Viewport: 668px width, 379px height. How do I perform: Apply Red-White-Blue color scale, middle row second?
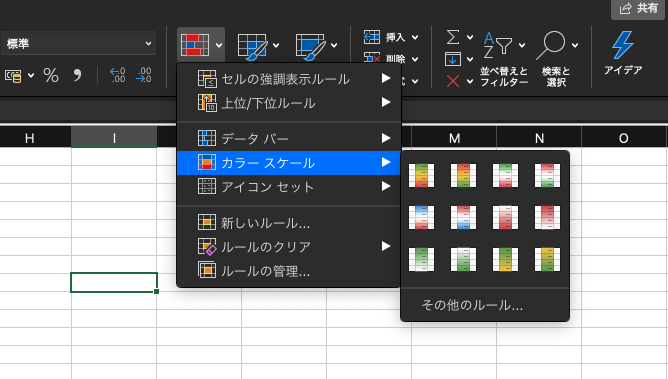(x=463, y=218)
